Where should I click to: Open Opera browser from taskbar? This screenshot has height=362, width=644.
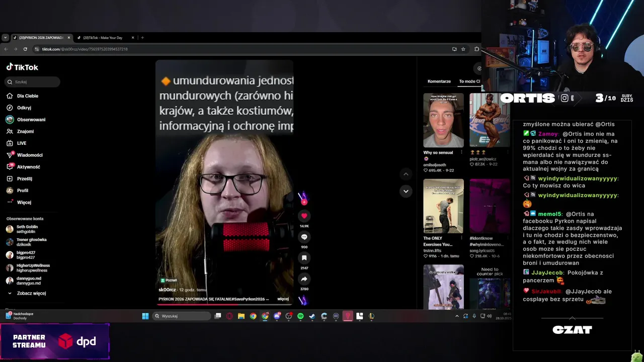coord(229,316)
